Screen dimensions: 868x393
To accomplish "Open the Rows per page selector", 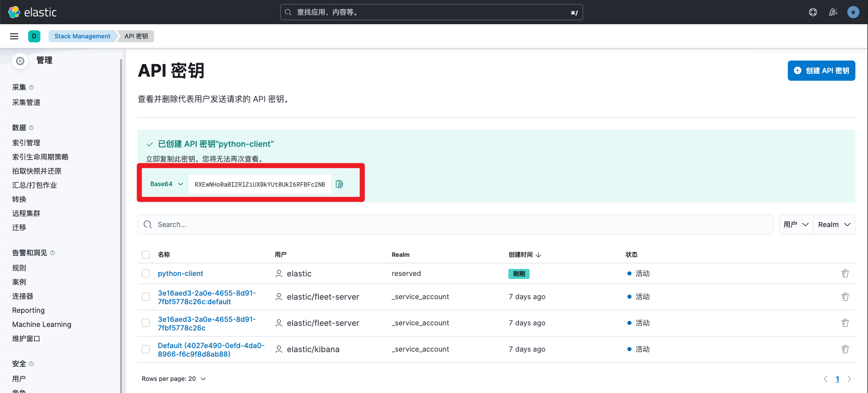I will 174,379.
